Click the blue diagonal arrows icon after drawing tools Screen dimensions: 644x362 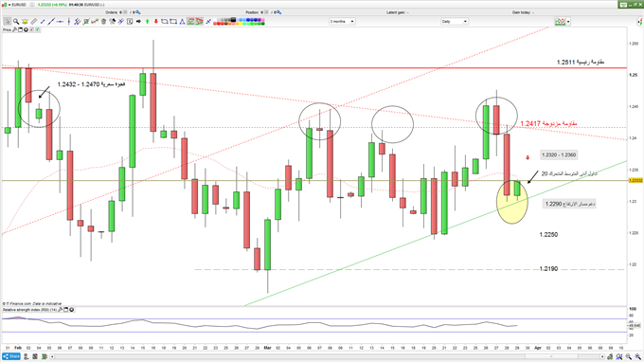click(208, 22)
